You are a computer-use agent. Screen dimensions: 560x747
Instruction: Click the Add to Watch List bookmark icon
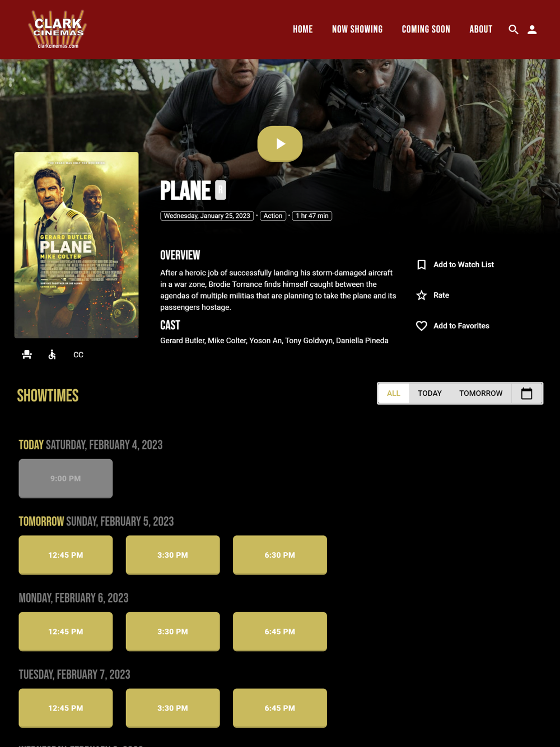(422, 265)
